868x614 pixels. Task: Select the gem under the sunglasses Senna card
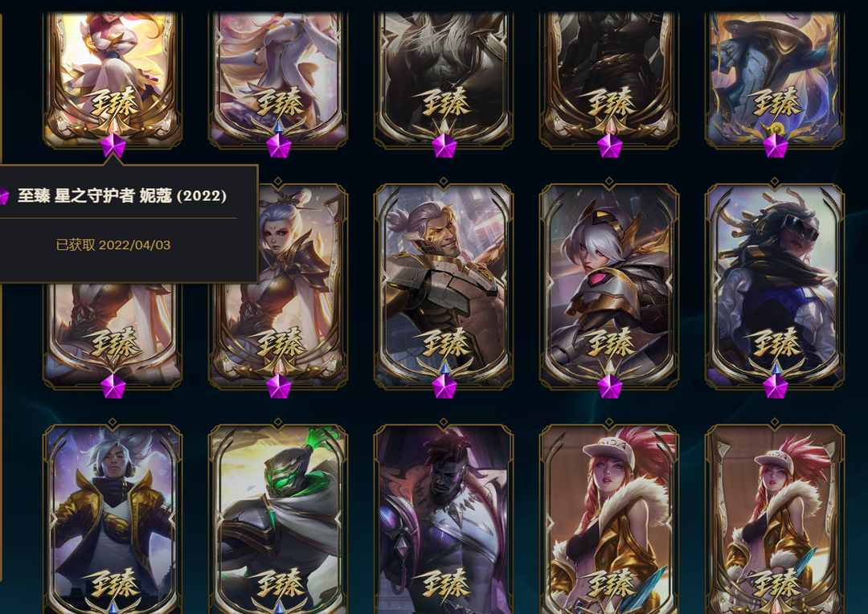pyautogui.click(x=775, y=387)
